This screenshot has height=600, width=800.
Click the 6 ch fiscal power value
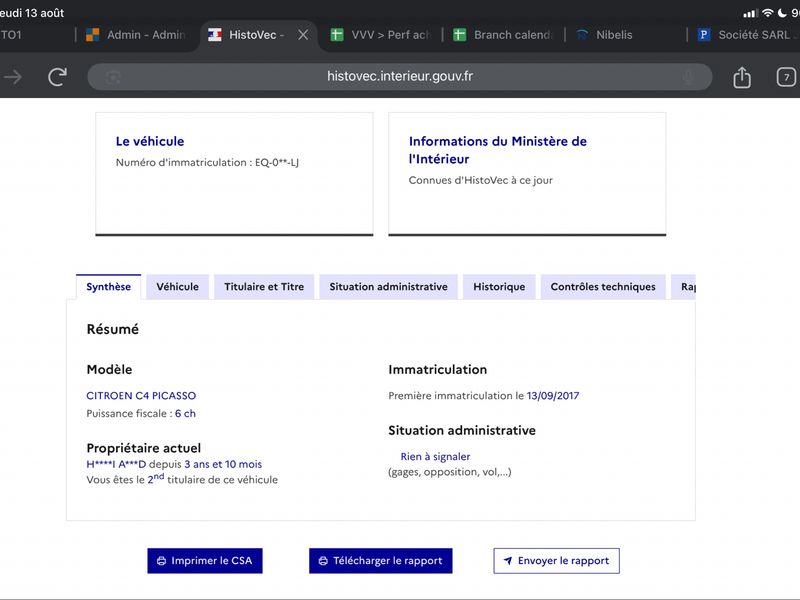click(185, 413)
